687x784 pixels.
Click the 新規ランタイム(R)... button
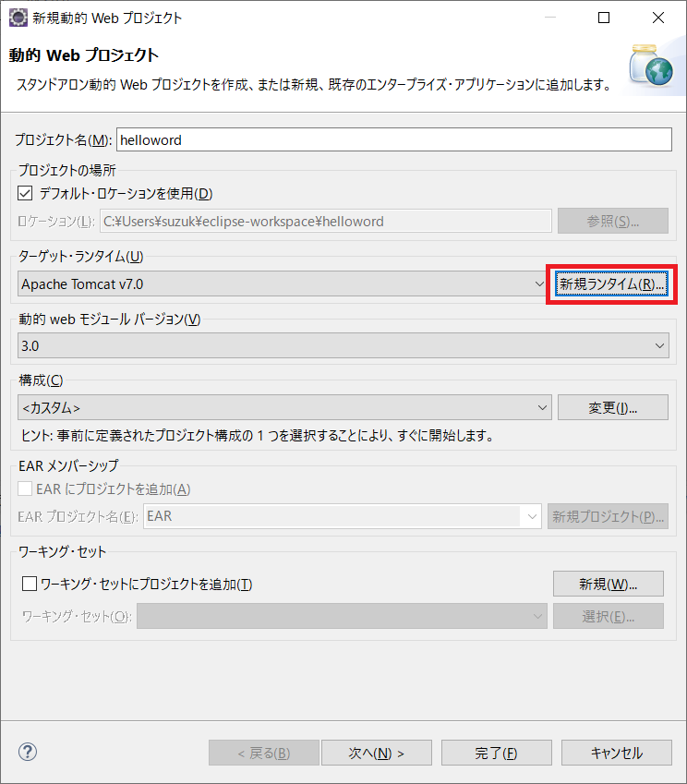(x=611, y=284)
